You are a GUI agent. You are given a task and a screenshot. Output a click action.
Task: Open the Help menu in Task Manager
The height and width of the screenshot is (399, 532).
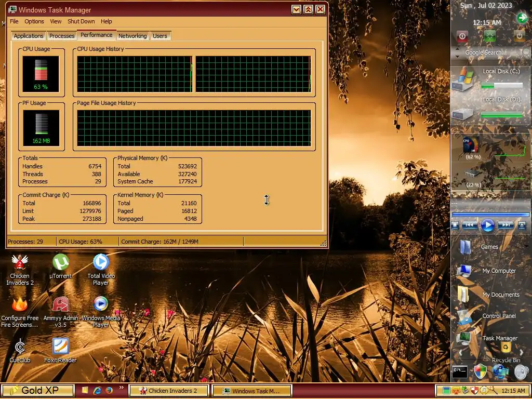[x=106, y=21]
